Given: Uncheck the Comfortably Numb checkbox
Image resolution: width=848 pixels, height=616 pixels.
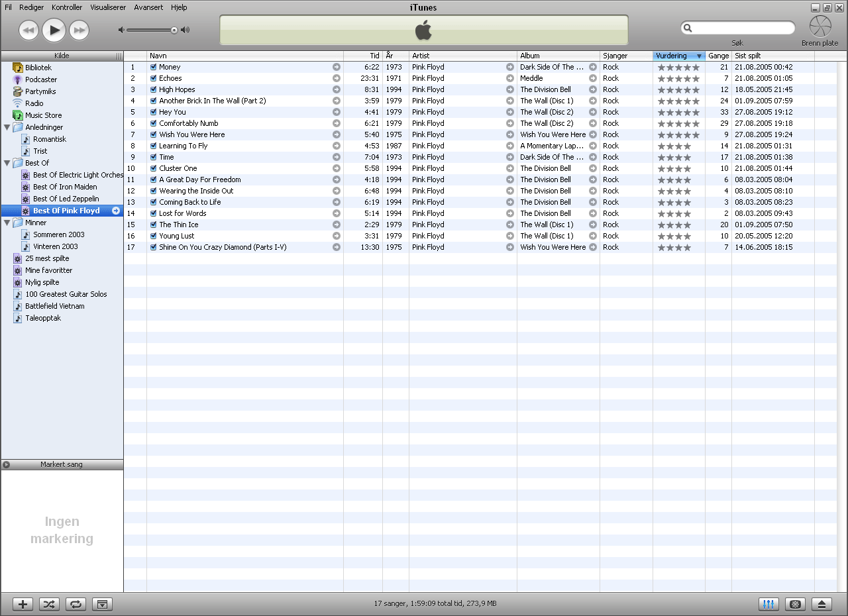Looking at the screenshot, I should (154, 123).
